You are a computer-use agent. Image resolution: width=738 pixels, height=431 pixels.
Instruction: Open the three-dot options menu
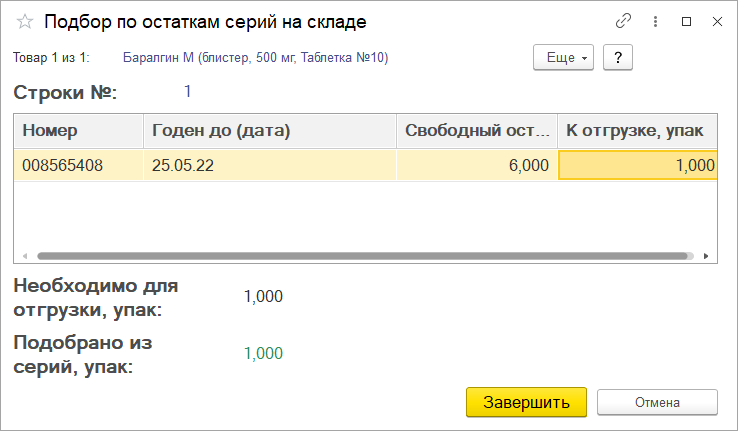click(655, 21)
